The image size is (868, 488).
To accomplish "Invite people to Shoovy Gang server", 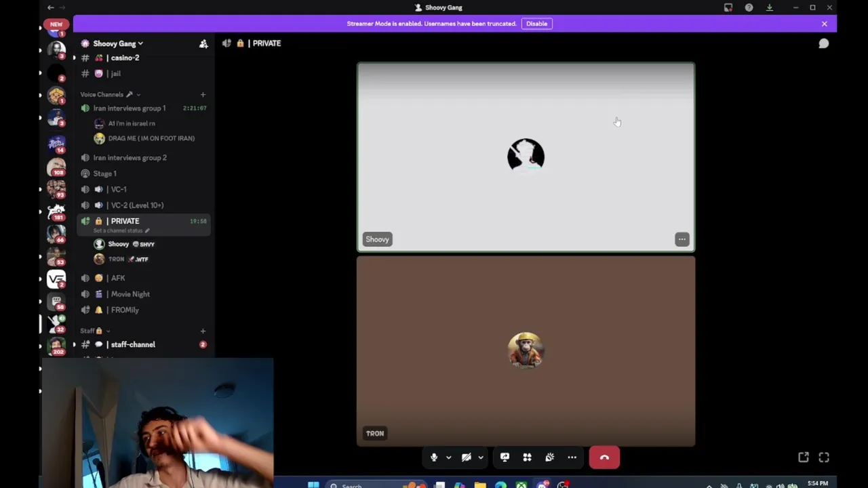I will (x=203, y=43).
